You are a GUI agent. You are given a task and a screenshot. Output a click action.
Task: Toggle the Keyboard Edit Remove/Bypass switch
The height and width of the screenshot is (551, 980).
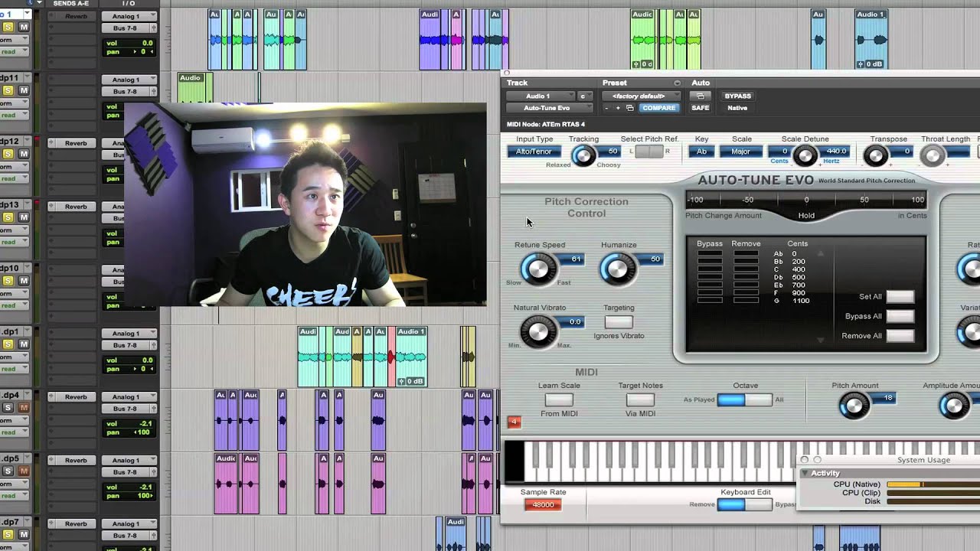point(744,504)
